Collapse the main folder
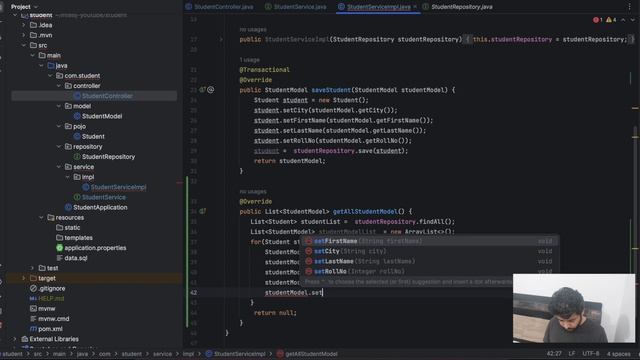The image size is (640, 360). (32, 56)
